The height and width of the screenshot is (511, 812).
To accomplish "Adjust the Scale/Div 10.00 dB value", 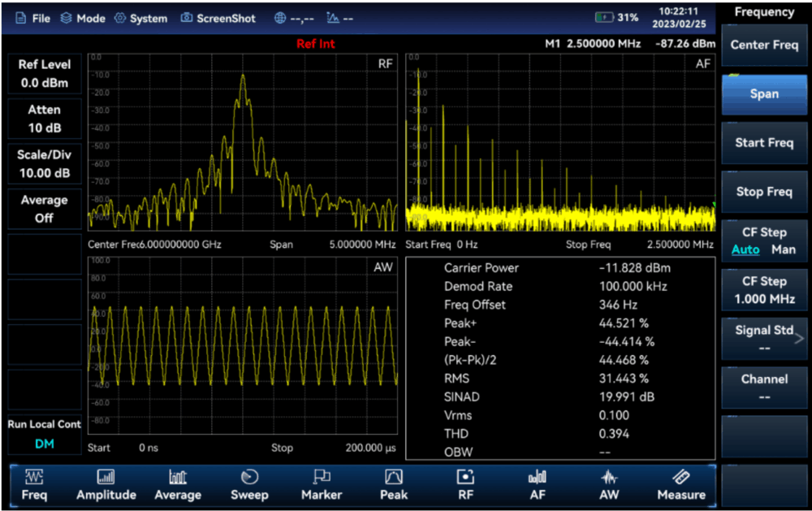I will click(x=44, y=163).
